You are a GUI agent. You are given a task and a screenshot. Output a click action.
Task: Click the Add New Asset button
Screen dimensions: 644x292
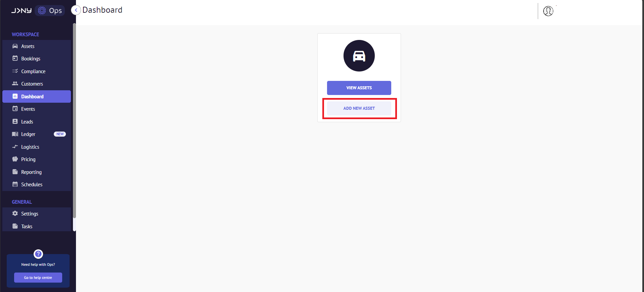click(x=359, y=108)
